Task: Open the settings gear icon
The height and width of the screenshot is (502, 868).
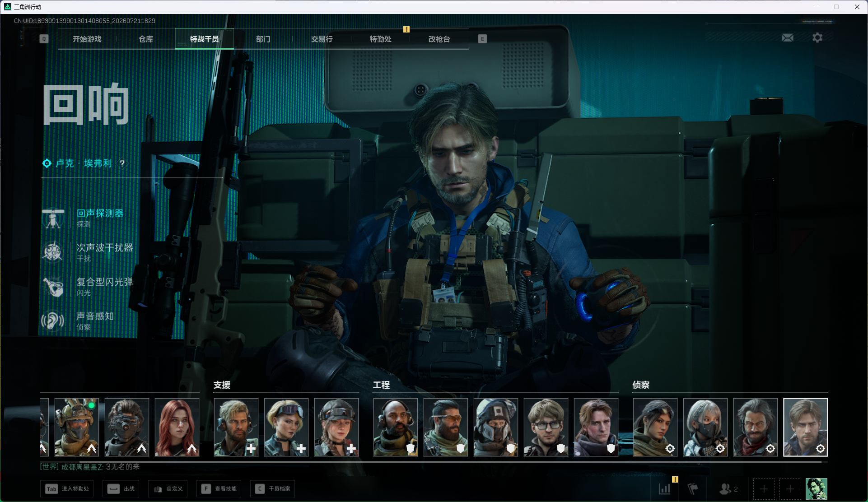Action: (817, 38)
